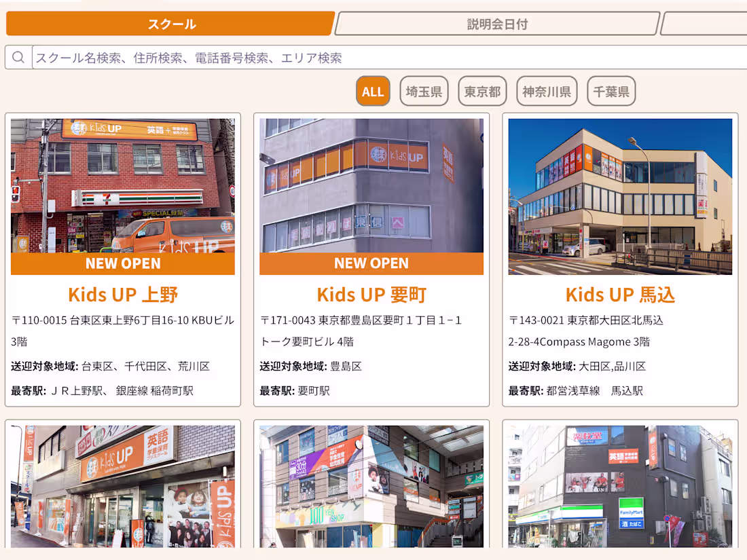747x560 pixels.
Task: Click text ＪＲ上野駅、銀座線 稲荷町駅
Action: 122,391
